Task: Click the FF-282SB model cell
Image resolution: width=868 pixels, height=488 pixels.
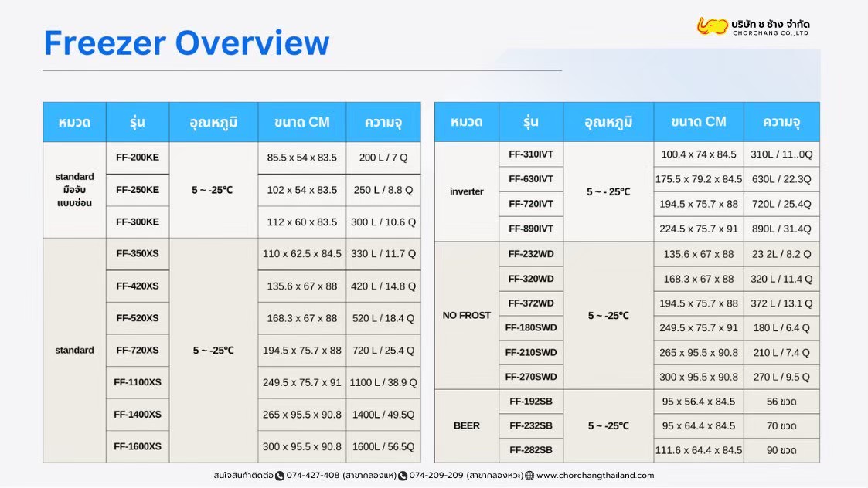Action: [531, 450]
